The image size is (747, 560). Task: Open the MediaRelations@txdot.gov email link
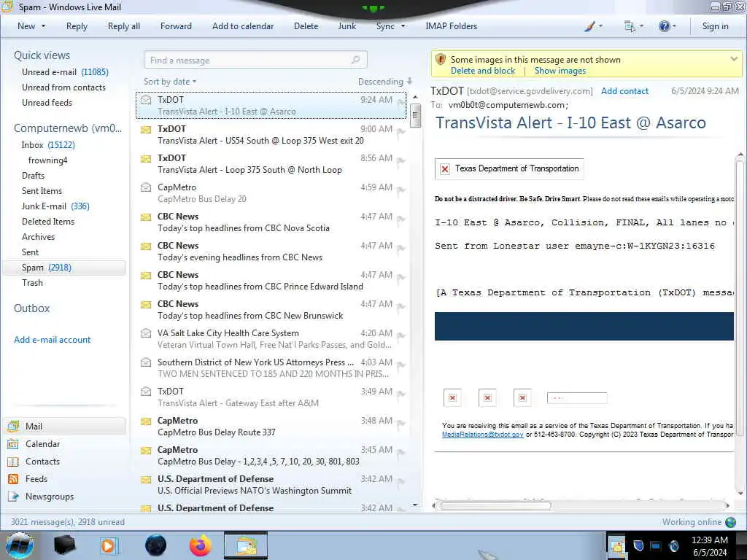483,435
